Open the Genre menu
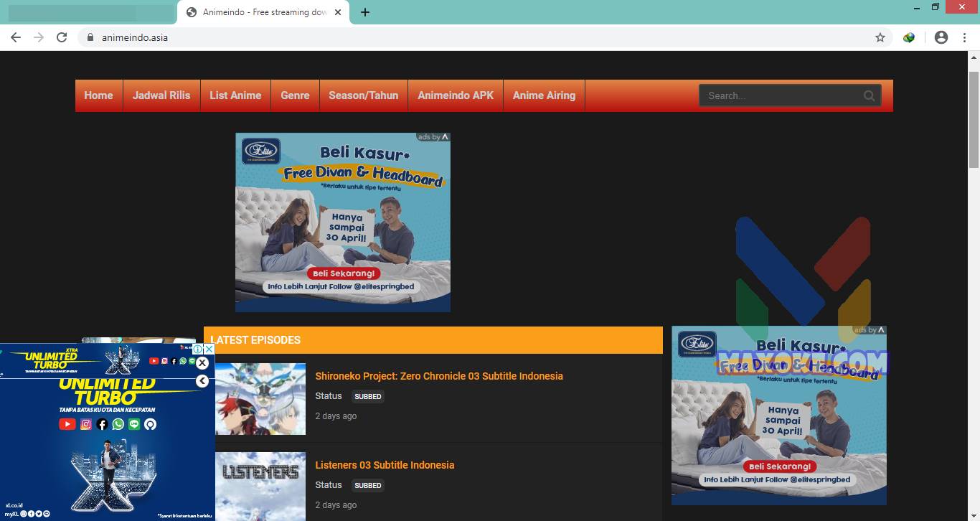This screenshot has width=980, height=521. (x=295, y=95)
